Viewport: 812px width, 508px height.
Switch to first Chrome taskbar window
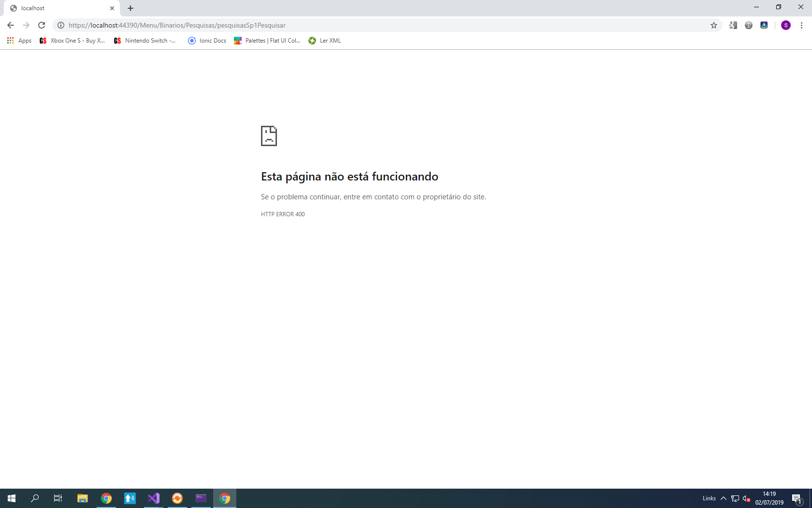point(106,498)
